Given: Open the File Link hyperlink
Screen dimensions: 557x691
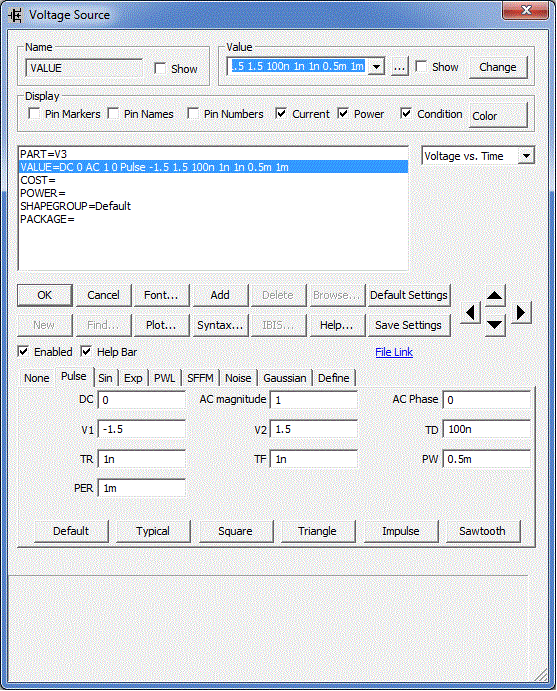Looking at the screenshot, I should pos(394,352).
